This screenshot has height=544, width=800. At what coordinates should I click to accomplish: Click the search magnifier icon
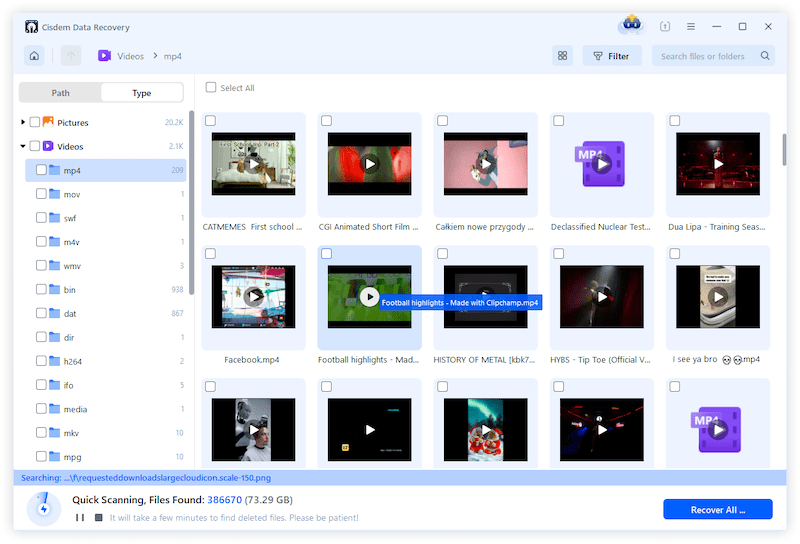(765, 56)
